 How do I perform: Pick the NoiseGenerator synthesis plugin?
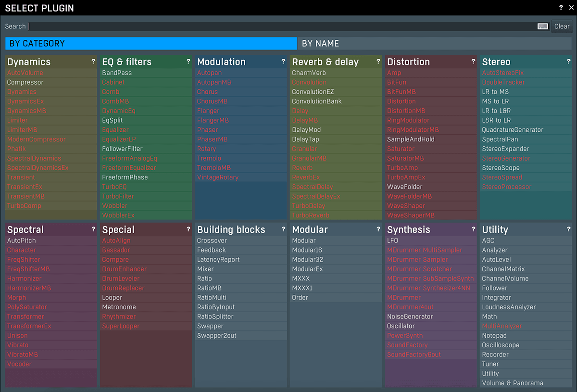coord(410,316)
